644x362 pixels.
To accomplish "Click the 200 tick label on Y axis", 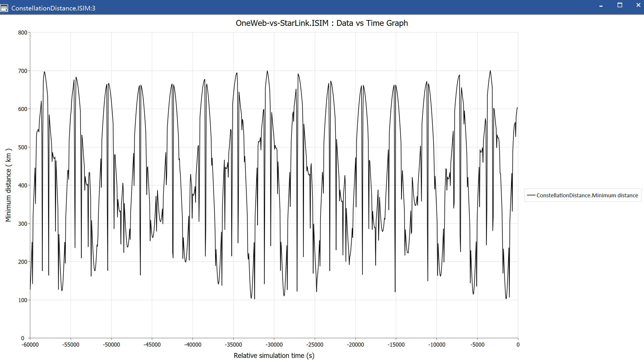I will click(22, 262).
